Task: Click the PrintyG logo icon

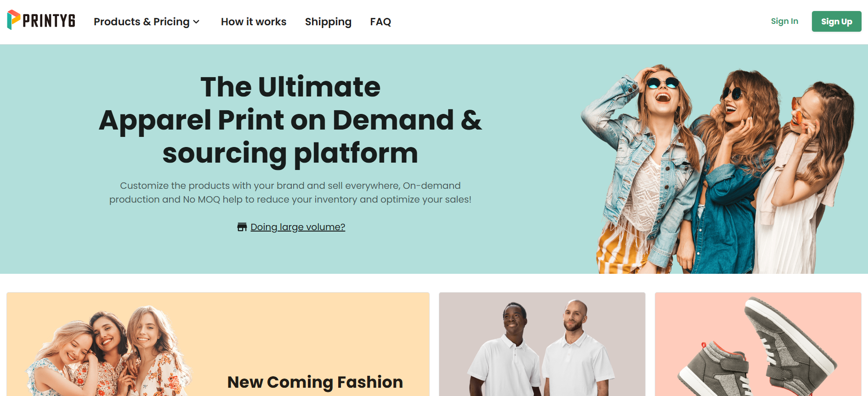Action: pyautogui.click(x=14, y=20)
